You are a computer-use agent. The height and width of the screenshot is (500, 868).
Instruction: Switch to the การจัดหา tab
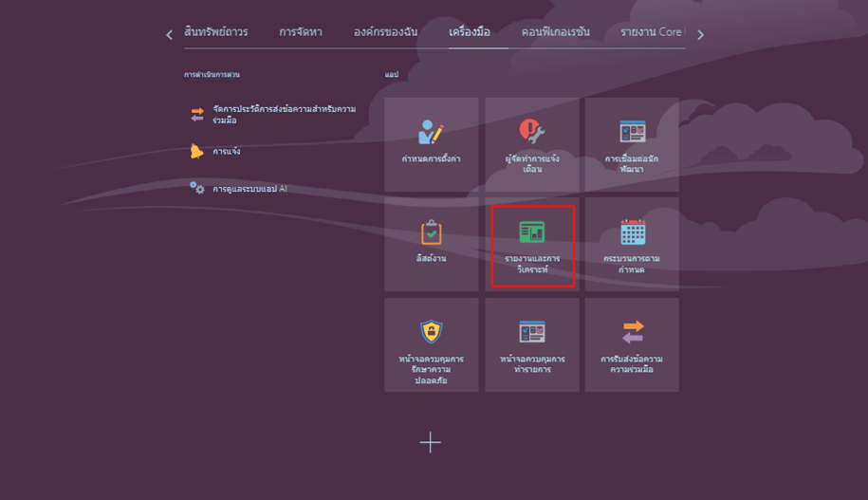pos(301,32)
